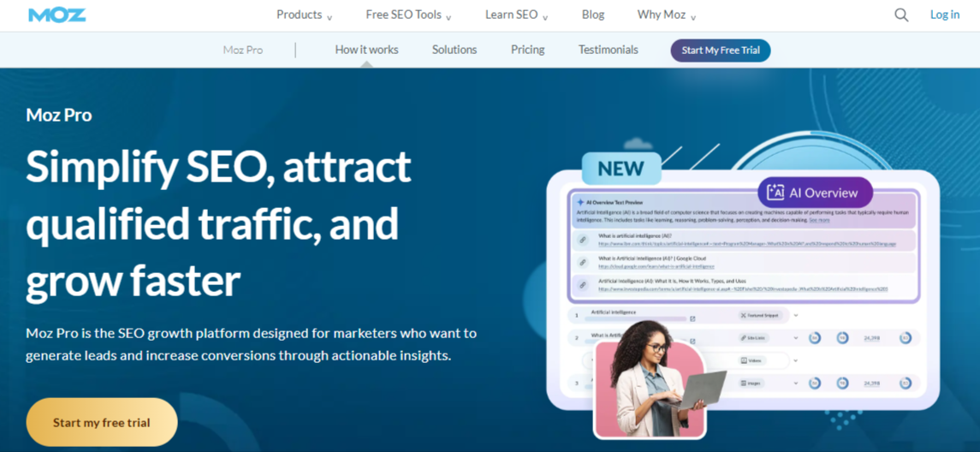Expand the Products menu
980x452 pixels.
pos(305,15)
